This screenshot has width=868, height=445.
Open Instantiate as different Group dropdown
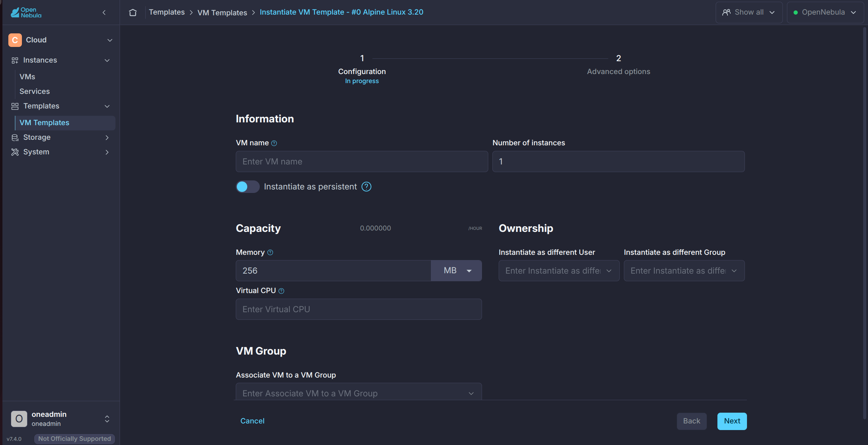click(x=684, y=270)
